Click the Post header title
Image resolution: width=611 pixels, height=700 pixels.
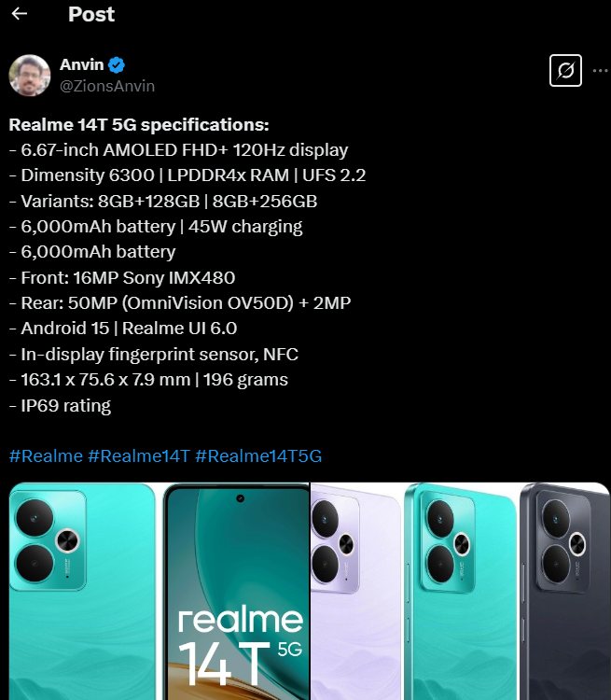91,14
